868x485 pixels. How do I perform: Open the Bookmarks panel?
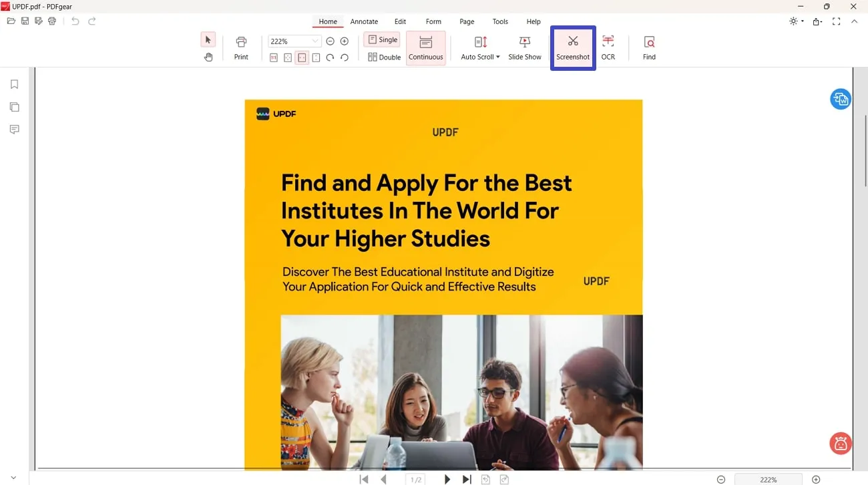coord(14,84)
